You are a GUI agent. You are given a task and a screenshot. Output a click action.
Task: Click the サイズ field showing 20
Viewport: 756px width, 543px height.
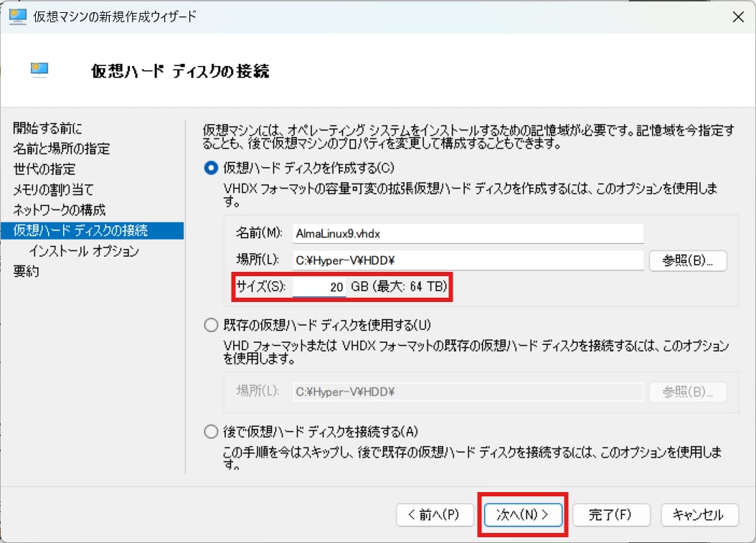click(x=319, y=287)
